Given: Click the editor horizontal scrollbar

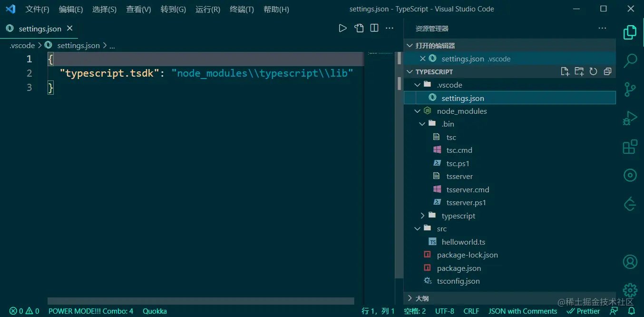Looking at the screenshot, I should coord(201,301).
